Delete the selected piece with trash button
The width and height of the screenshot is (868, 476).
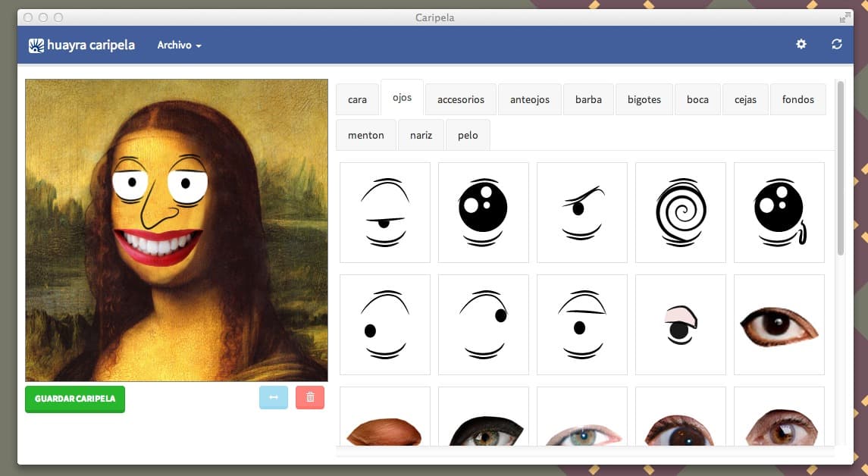pos(310,397)
